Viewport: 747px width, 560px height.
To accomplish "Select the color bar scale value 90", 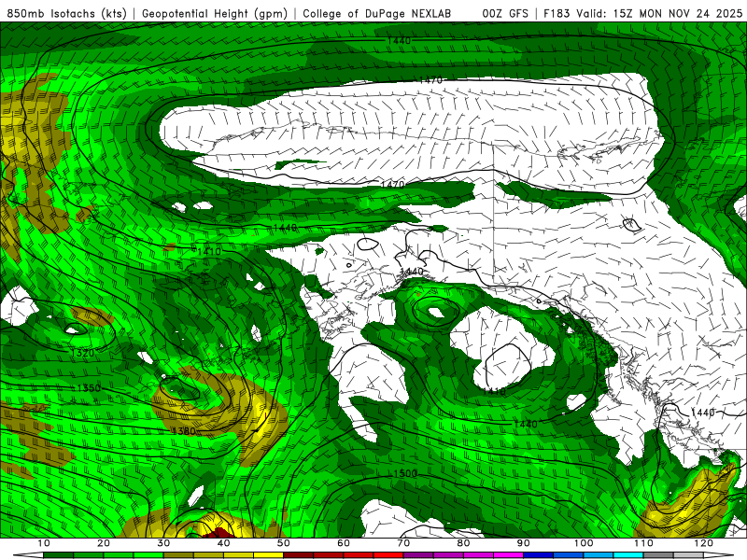I will (524, 543).
